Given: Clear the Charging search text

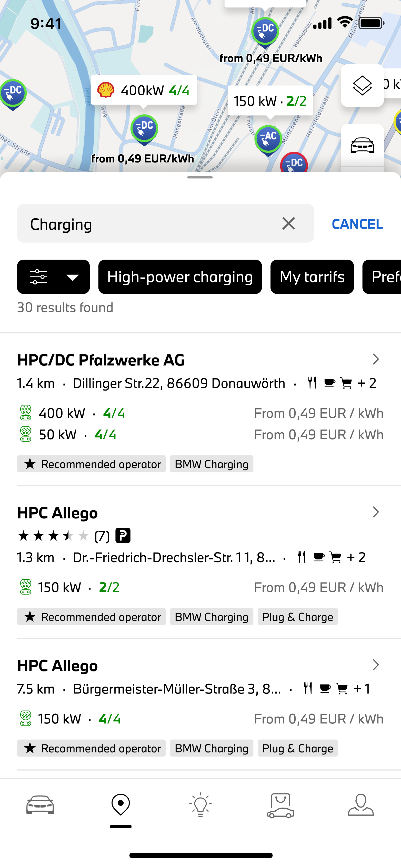Looking at the screenshot, I should (x=289, y=223).
